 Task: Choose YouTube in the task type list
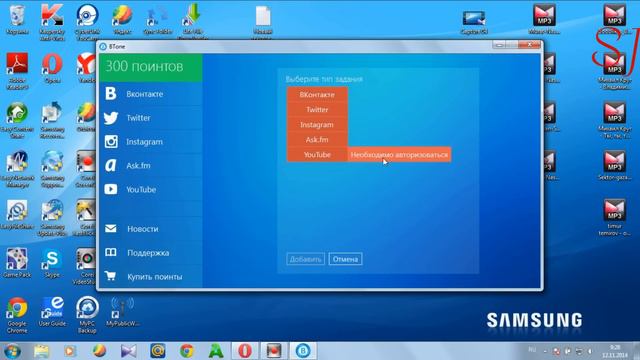pos(317,155)
